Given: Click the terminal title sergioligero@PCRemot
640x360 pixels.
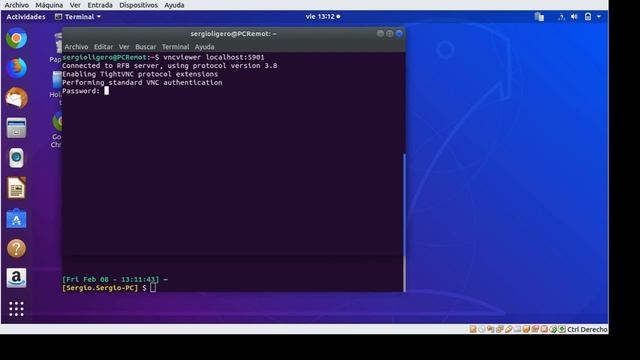Looking at the screenshot, I should 233,34.
